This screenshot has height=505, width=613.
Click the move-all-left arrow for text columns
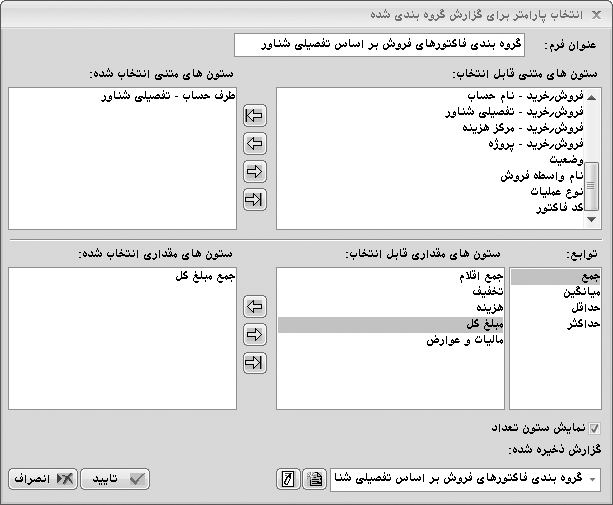255,115
